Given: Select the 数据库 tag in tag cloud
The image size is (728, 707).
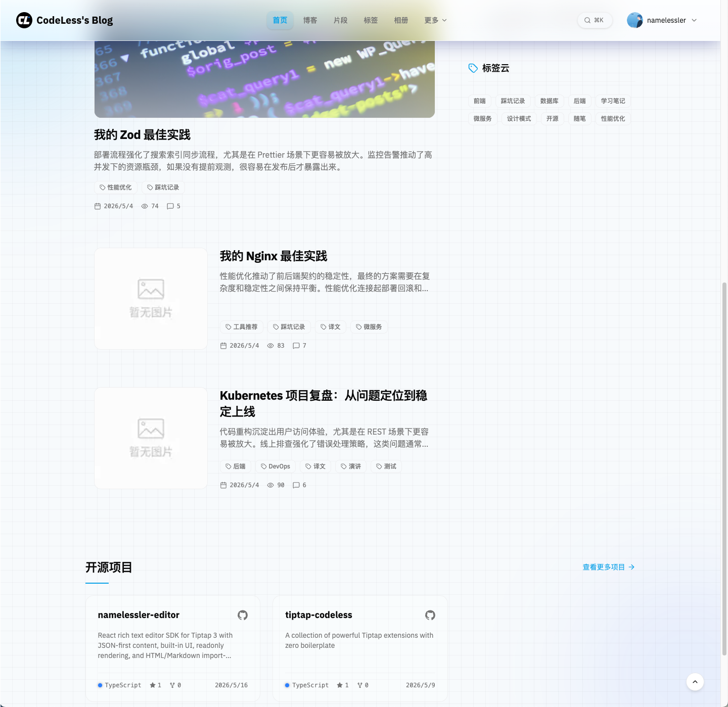Looking at the screenshot, I should point(550,101).
